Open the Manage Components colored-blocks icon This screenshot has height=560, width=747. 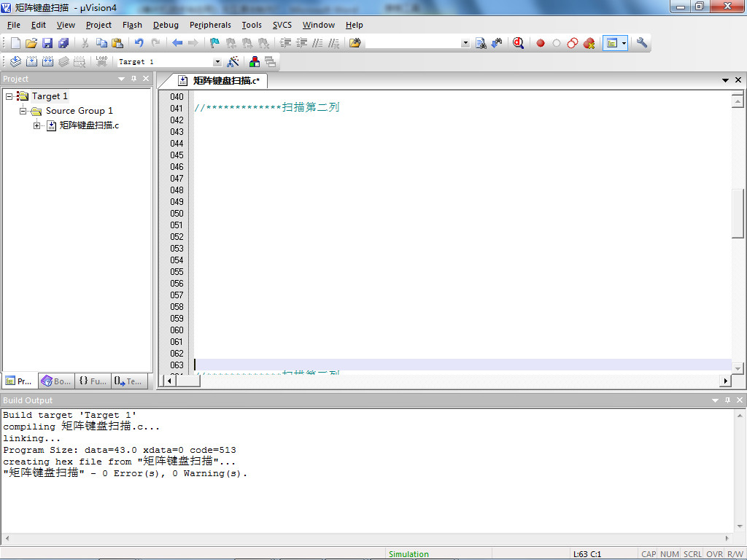click(x=255, y=61)
